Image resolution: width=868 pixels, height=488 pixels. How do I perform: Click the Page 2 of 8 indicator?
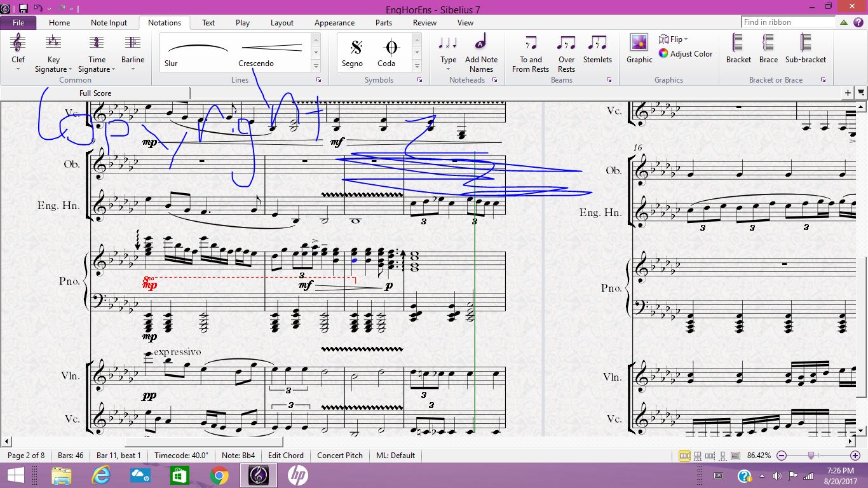[26, 456]
